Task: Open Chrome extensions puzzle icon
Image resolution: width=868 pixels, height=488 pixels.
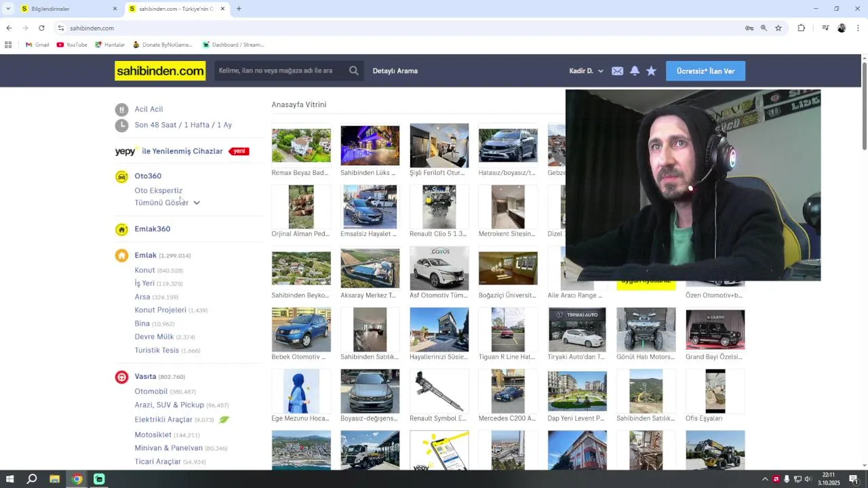Action: [801, 28]
